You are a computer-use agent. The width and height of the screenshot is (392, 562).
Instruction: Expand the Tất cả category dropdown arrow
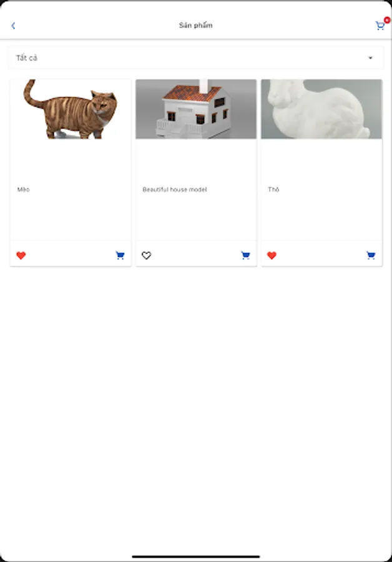371,57
